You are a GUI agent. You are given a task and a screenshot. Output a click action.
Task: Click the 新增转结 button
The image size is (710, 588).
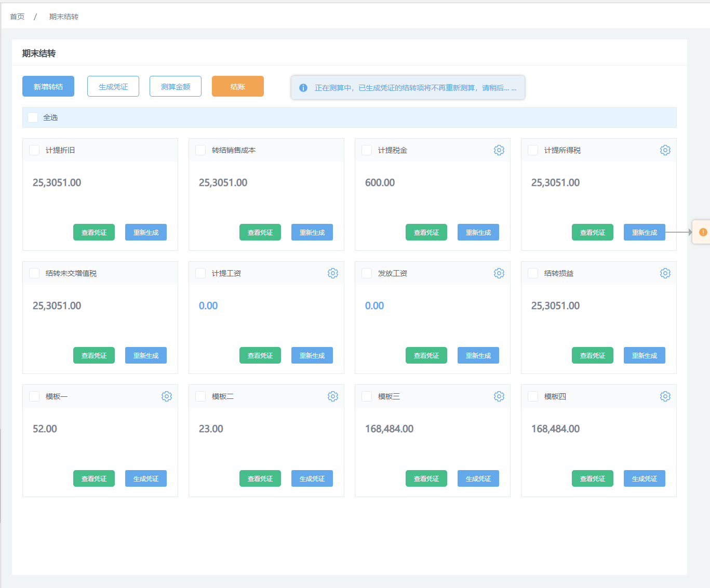[x=48, y=86]
